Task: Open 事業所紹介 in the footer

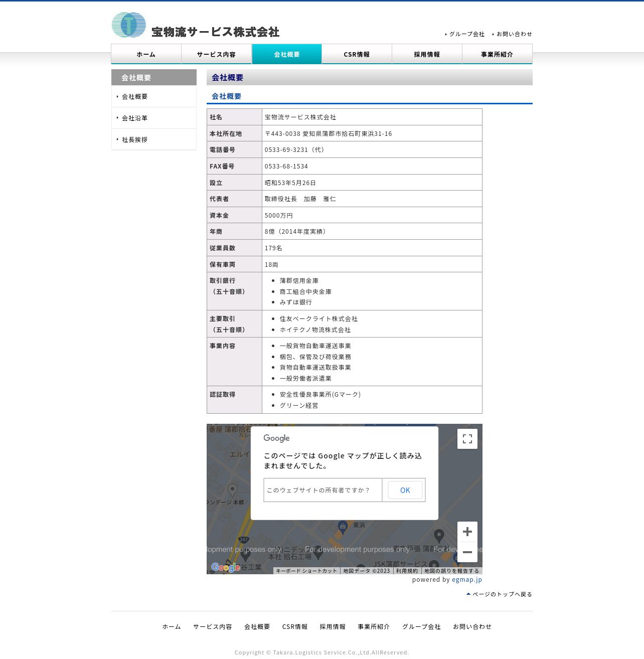Action: [374, 626]
